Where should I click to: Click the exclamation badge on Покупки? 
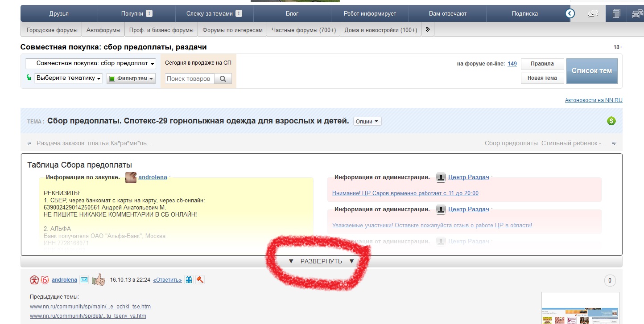149,13
